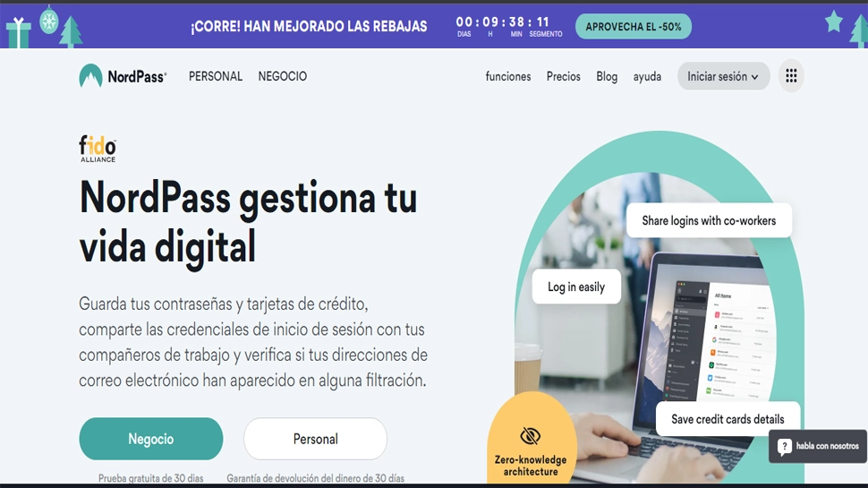
Task: Click Zero-knowledge architecture badge text
Action: point(531,466)
